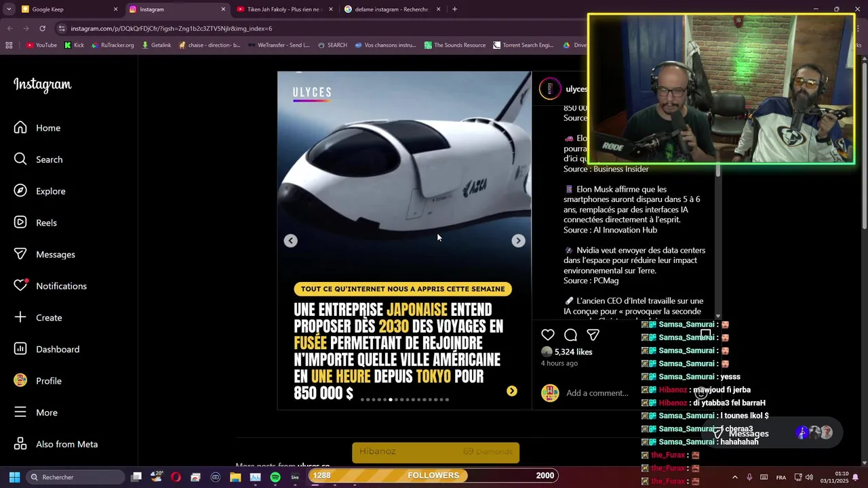Expand Also from Meta
Screen dimensions: 868x488
(x=56, y=444)
